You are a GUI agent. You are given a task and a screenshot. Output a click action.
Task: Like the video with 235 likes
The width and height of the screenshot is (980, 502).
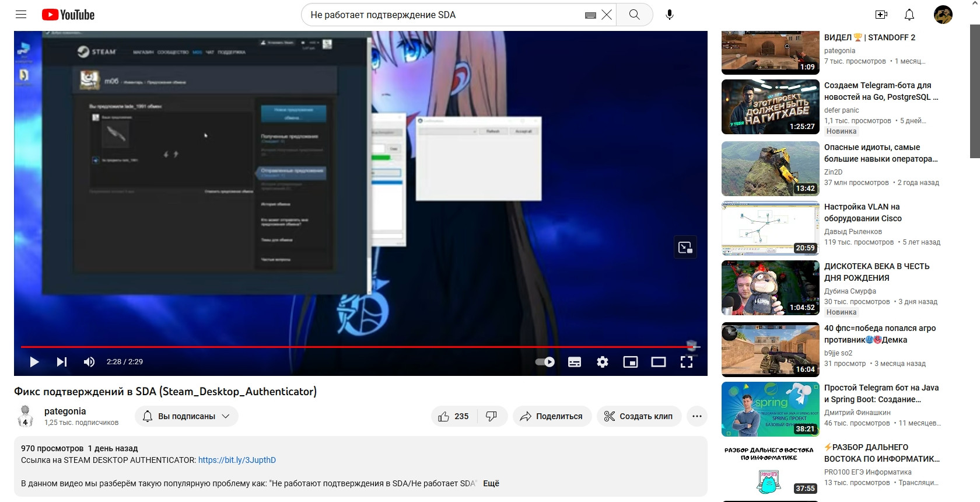click(x=454, y=416)
